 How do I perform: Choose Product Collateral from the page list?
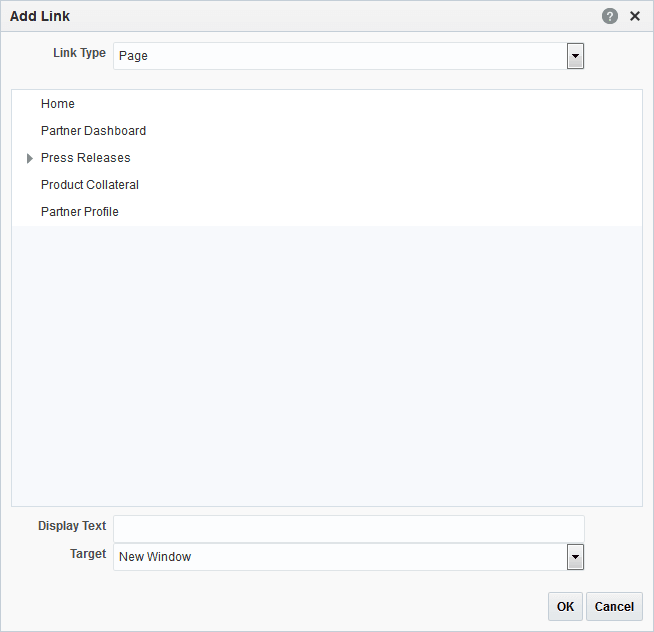90,185
